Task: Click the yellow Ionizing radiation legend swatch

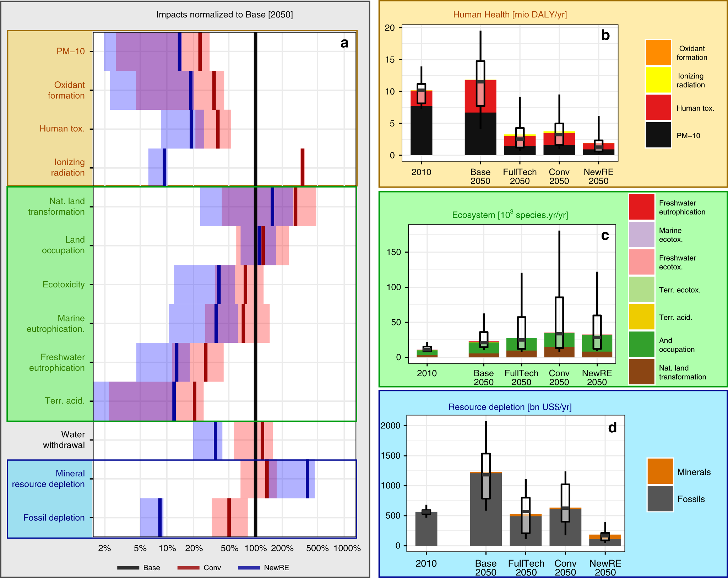Action: coord(658,80)
